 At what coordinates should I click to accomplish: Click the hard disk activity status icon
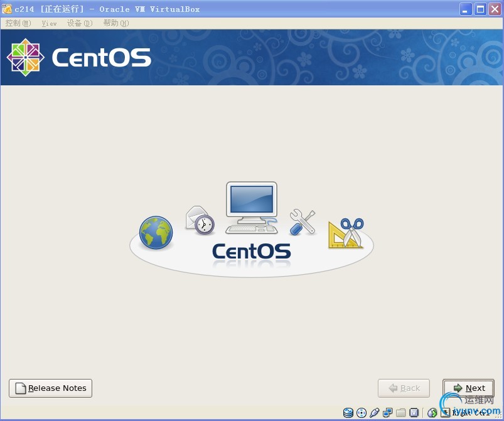348,413
